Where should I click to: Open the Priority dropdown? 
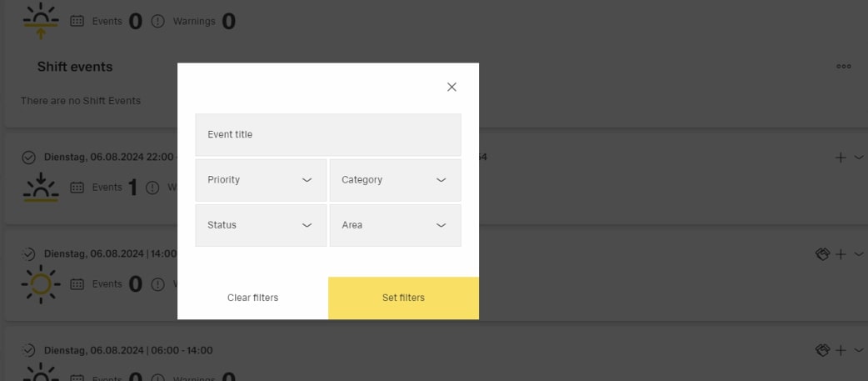click(261, 180)
